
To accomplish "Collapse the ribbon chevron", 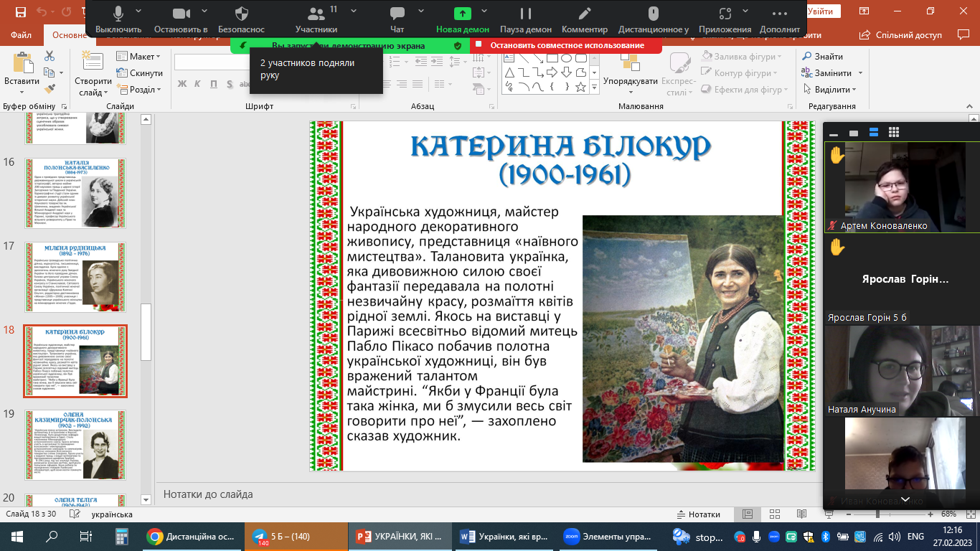I will tap(970, 105).
